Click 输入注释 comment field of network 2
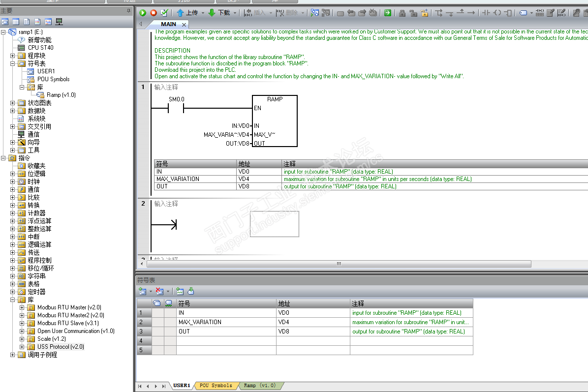 pyautogui.click(x=166, y=204)
